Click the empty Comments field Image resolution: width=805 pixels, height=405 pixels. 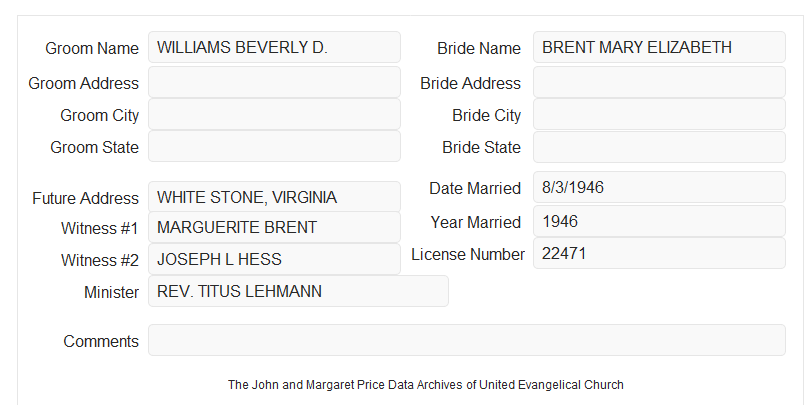[x=467, y=340]
